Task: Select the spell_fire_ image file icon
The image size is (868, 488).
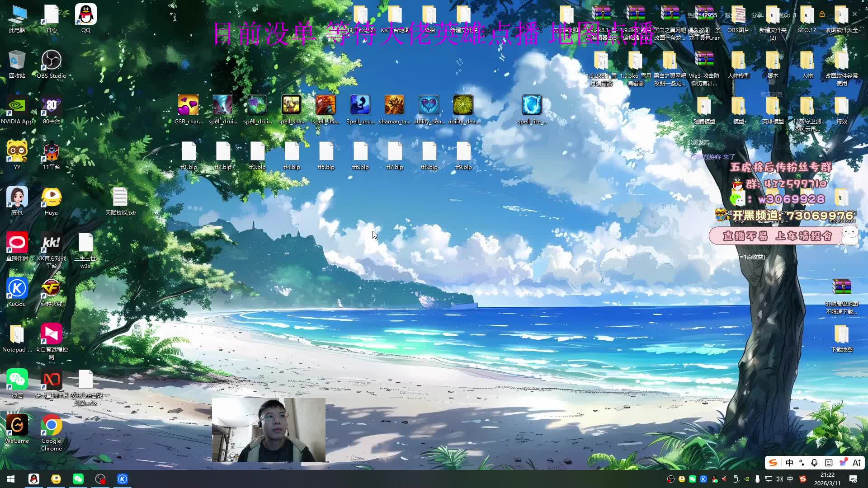Action: (532, 106)
